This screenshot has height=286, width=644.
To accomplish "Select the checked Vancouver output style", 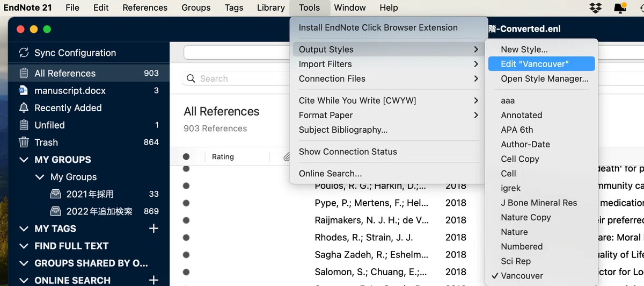I will tap(541, 276).
